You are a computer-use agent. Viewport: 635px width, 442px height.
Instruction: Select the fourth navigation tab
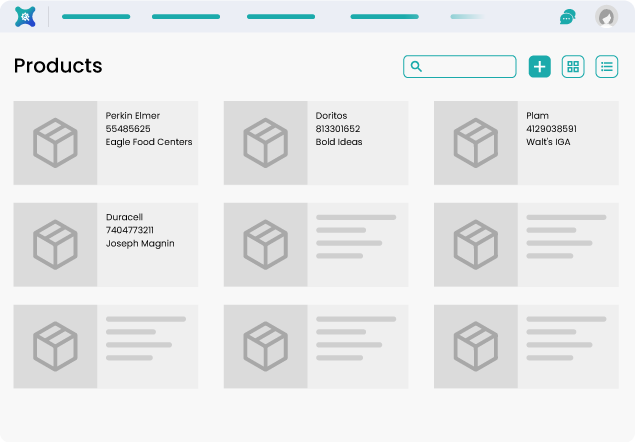(x=384, y=17)
